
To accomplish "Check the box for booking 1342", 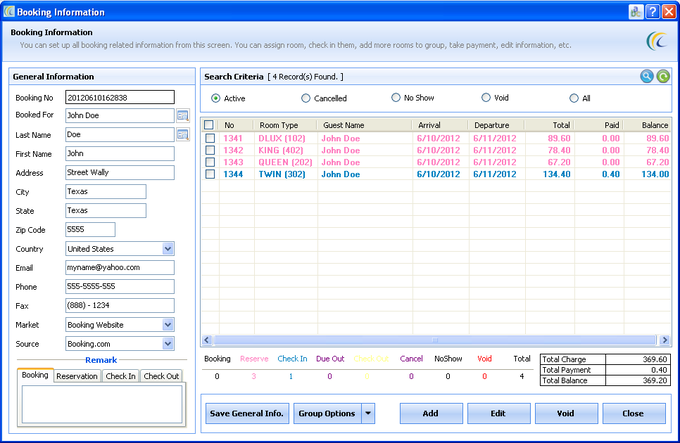I will click(210, 150).
